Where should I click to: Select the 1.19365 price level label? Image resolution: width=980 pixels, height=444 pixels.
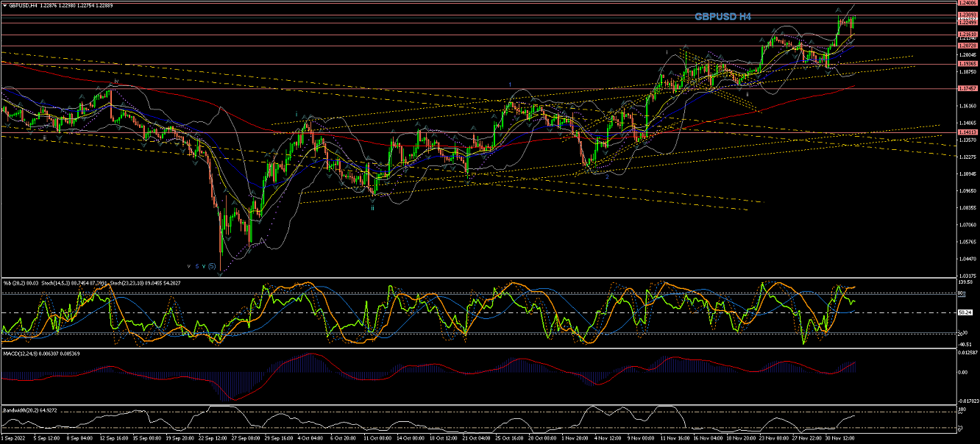(x=967, y=64)
